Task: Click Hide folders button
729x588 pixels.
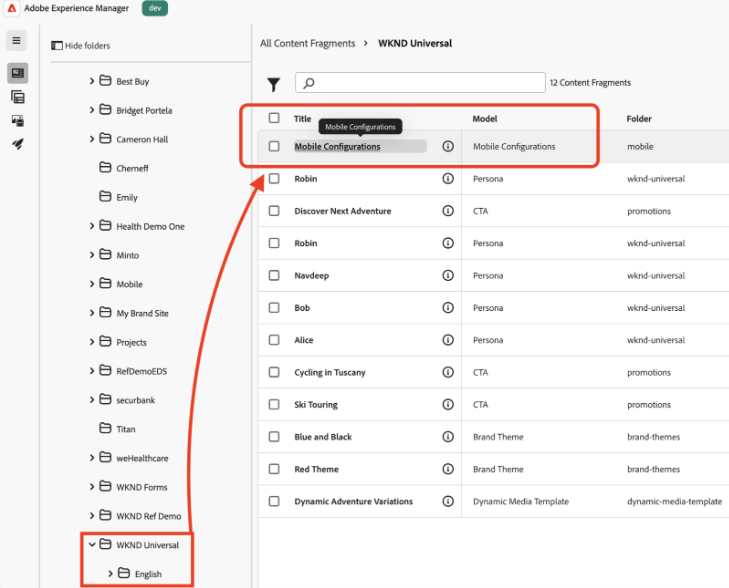Action: (x=81, y=46)
